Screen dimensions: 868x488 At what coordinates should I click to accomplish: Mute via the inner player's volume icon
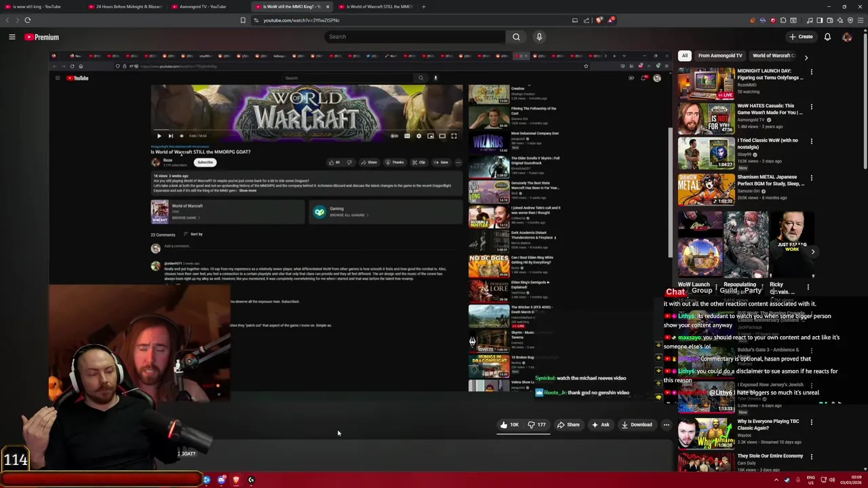pos(182,136)
